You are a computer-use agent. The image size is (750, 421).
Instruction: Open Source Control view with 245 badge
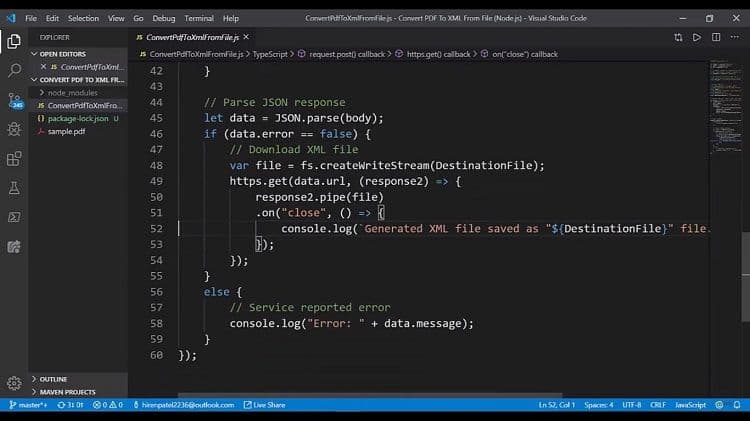pyautogui.click(x=14, y=99)
